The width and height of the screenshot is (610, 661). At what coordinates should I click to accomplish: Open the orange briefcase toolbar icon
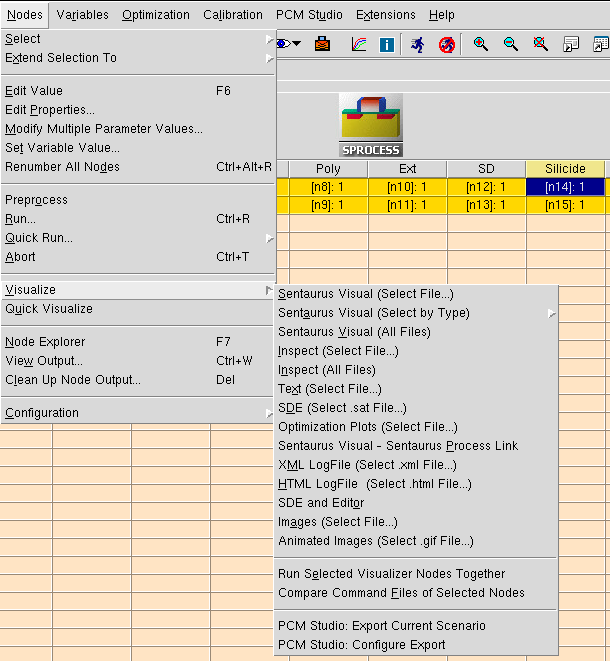pos(323,44)
